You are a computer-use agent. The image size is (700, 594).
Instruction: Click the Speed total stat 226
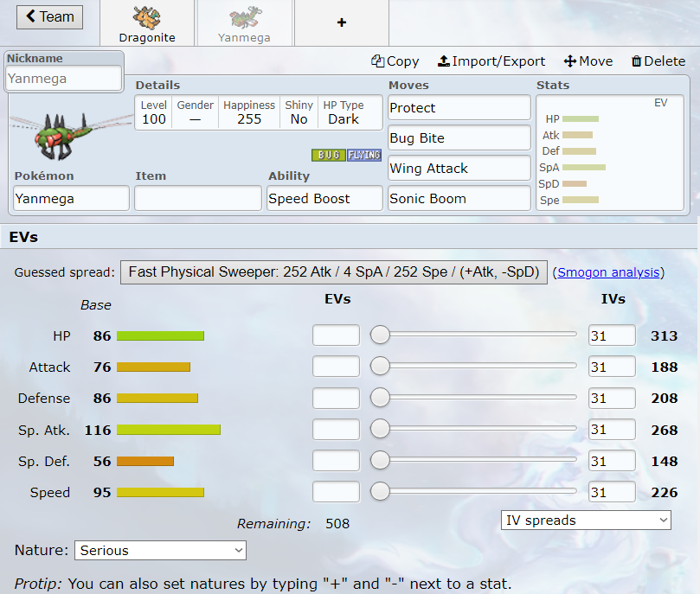coord(665,492)
